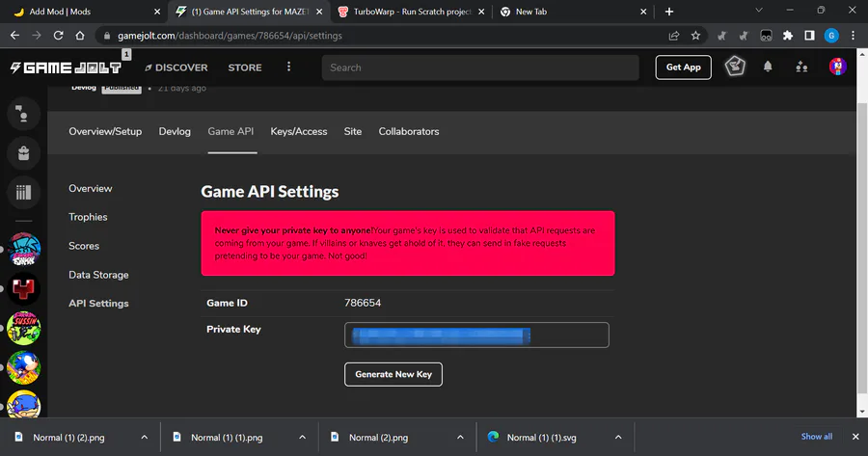The image size is (868, 456).
Task: Open the Scores section
Action: pyautogui.click(x=84, y=246)
